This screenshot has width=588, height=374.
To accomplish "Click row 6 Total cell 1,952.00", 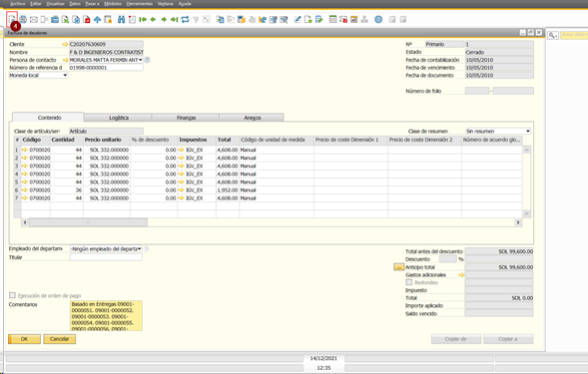I will tap(228, 190).
